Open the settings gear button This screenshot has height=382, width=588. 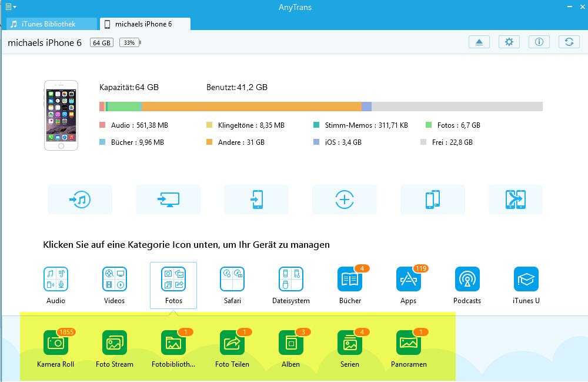509,42
